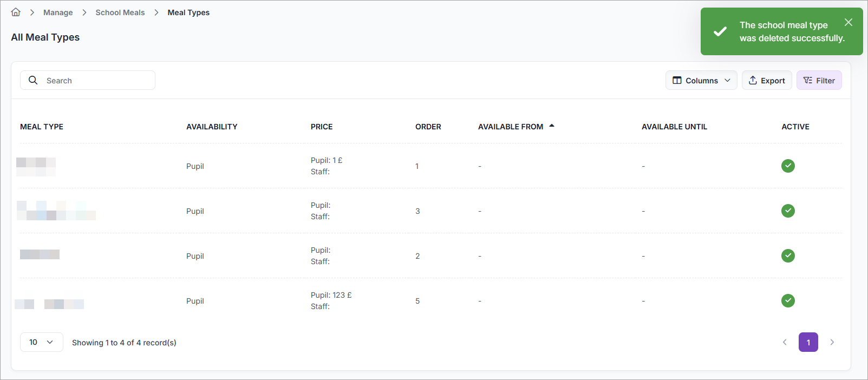Click the search magnifier icon
Screen dimensions: 868x380
pyautogui.click(x=33, y=80)
